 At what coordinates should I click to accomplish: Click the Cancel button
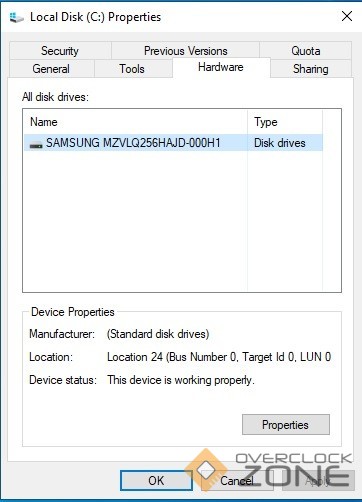click(x=237, y=480)
